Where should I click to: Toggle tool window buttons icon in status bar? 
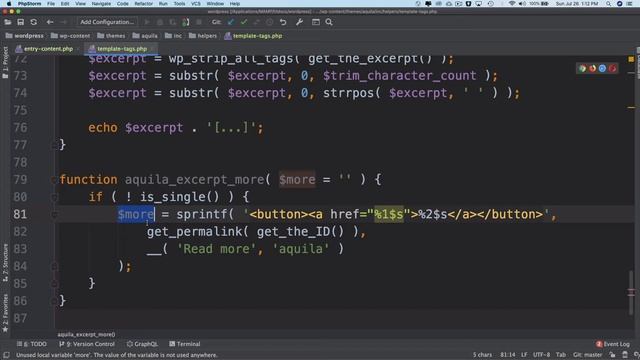[6, 355]
